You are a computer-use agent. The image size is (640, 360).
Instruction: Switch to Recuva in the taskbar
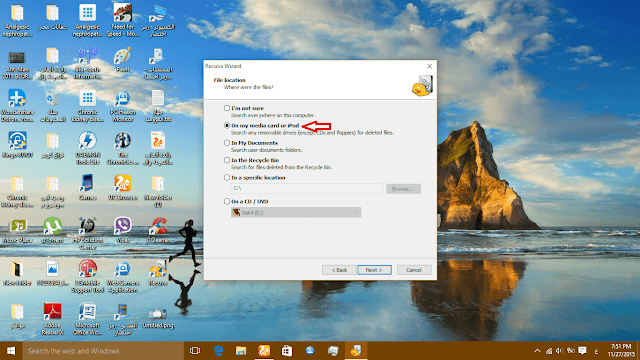click(x=356, y=351)
